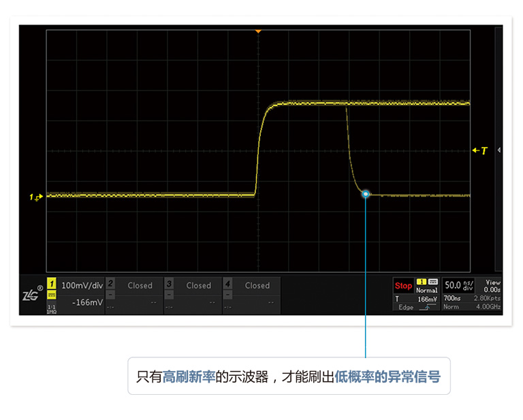Open the View 0.00s panel
Viewport: 523px width, 420px height.
pos(492,285)
